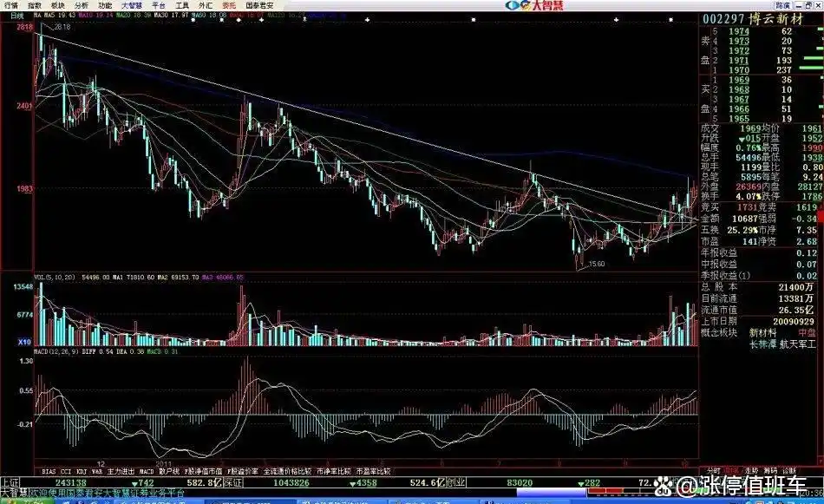
Task: Click buy price 1969 in order book
Action: pyautogui.click(x=738, y=80)
